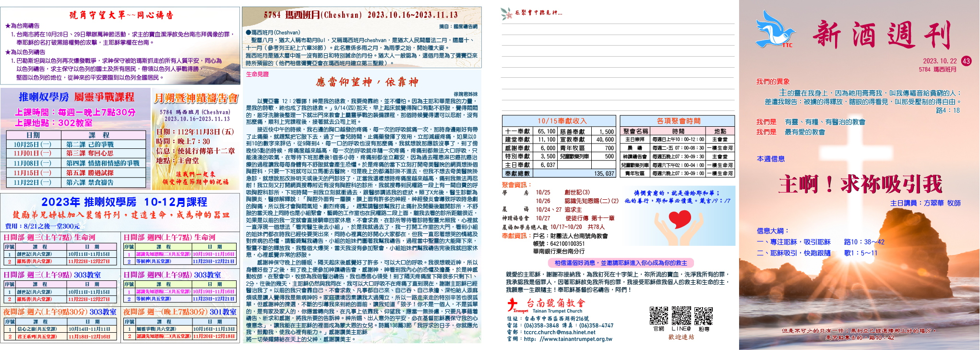Select the line 主日講員：方翠華 牧師
Viewport: 980px width, 350px height.
pyautogui.click(x=925, y=203)
